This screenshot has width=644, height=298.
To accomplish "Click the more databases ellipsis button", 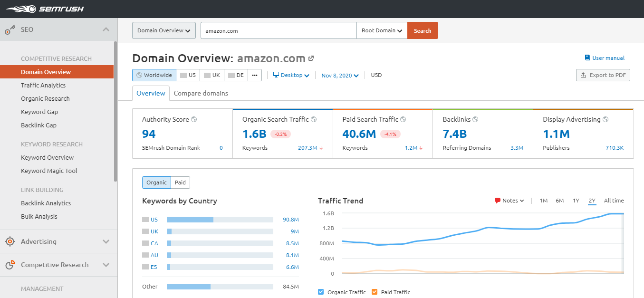I will coord(255,75).
